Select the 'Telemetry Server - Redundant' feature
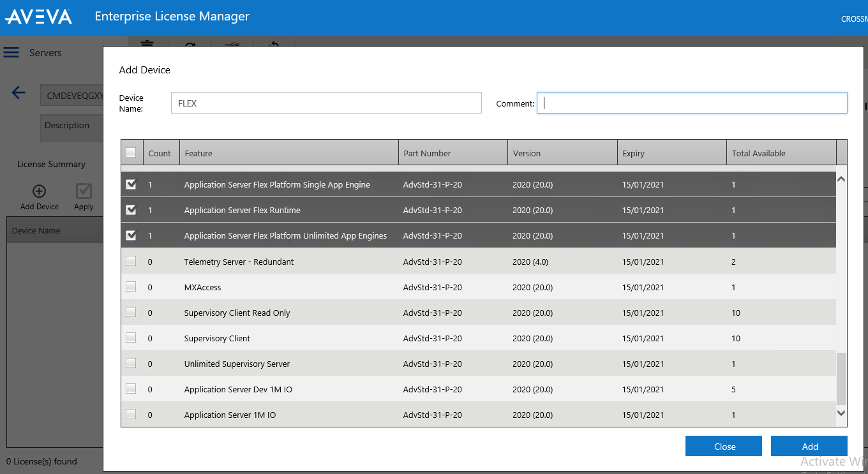 click(239, 262)
